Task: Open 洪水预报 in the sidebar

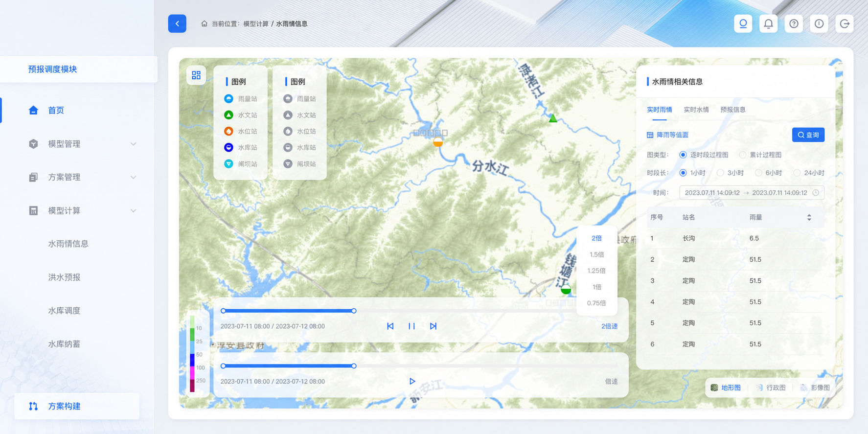Action: click(x=64, y=277)
